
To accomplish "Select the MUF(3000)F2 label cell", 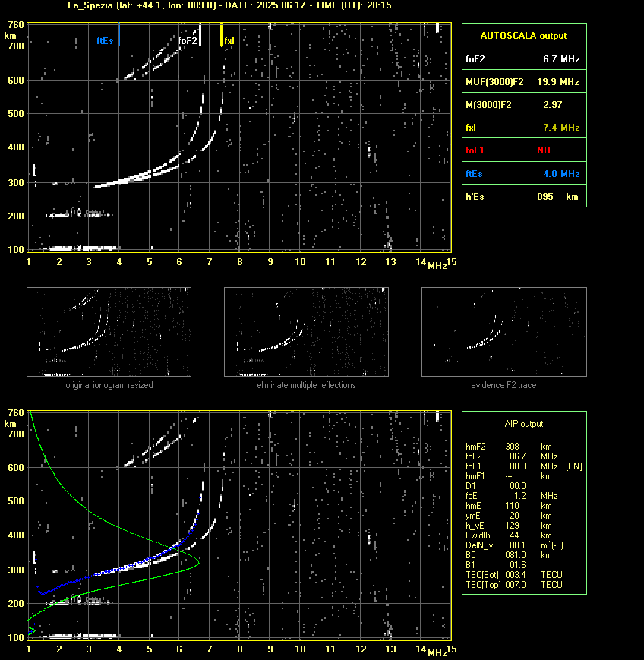I will (x=494, y=82).
